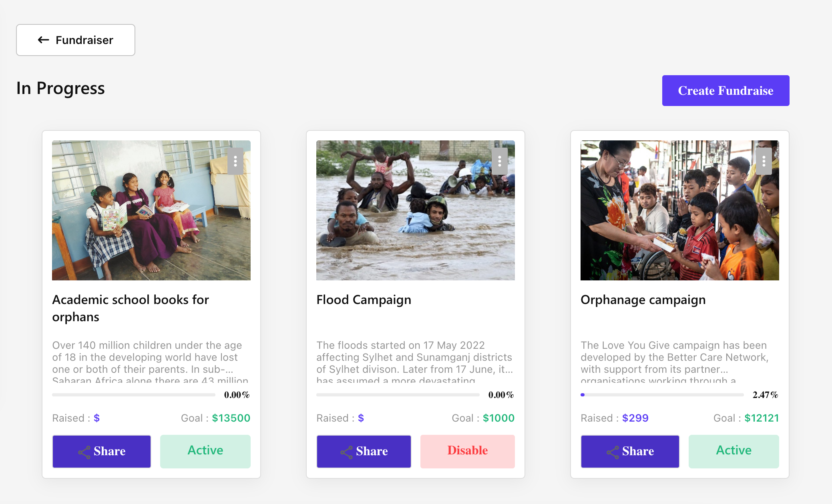Click share icon on Flood Campaign card
The image size is (832, 504).
click(346, 452)
